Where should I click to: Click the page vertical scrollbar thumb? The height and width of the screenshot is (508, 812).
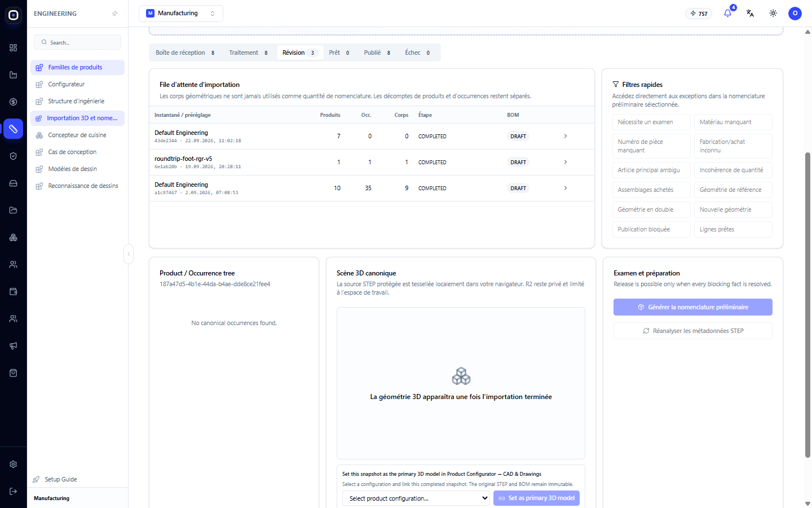(807, 305)
